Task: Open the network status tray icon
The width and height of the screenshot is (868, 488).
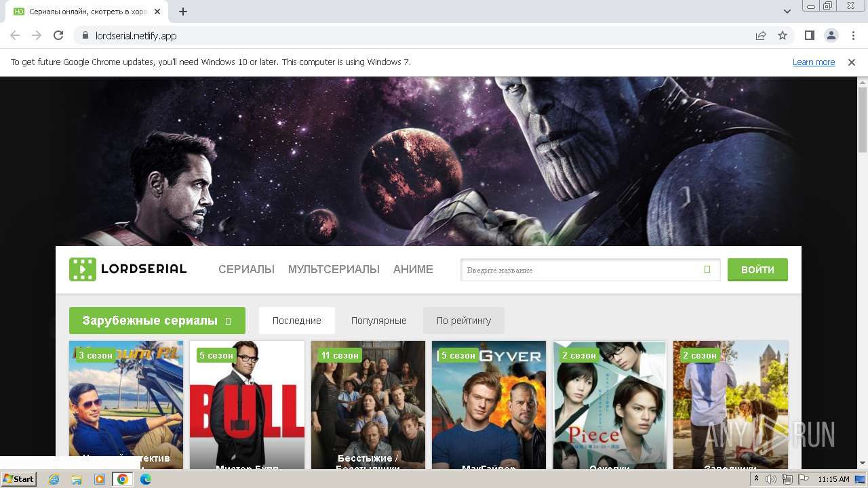Action: (787, 479)
